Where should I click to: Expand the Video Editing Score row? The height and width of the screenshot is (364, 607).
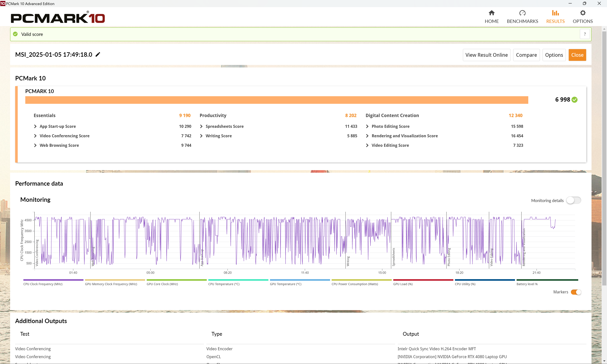tap(367, 145)
